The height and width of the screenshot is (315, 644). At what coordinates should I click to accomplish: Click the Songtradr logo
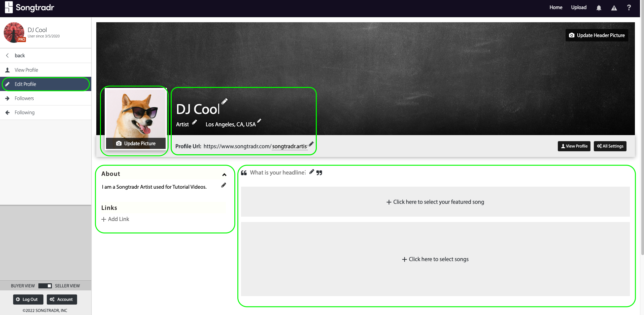[29, 7]
